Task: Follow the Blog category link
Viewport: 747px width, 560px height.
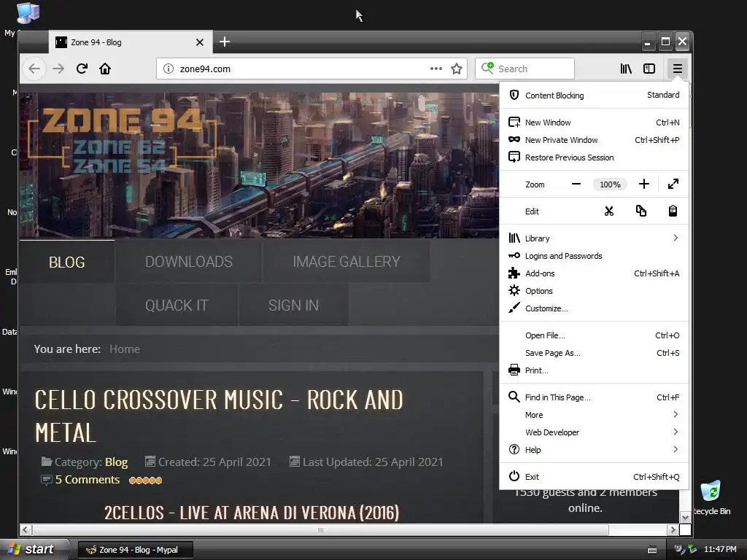Action: pos(116,462)
